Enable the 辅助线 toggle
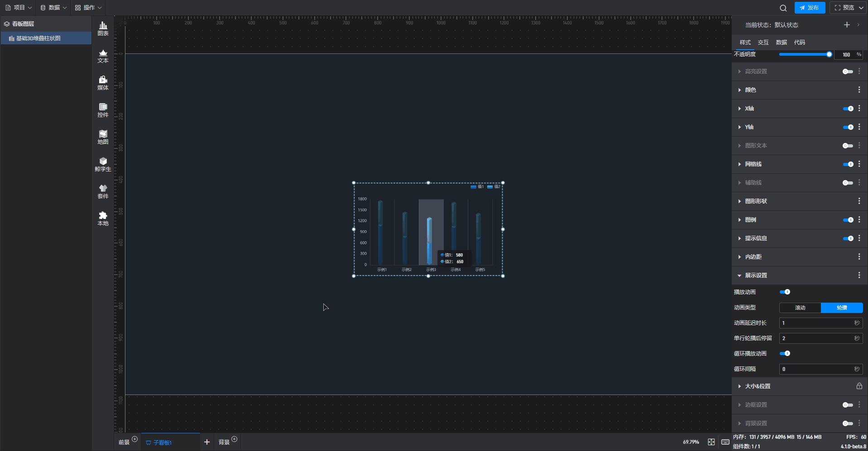 coord(848,183)
